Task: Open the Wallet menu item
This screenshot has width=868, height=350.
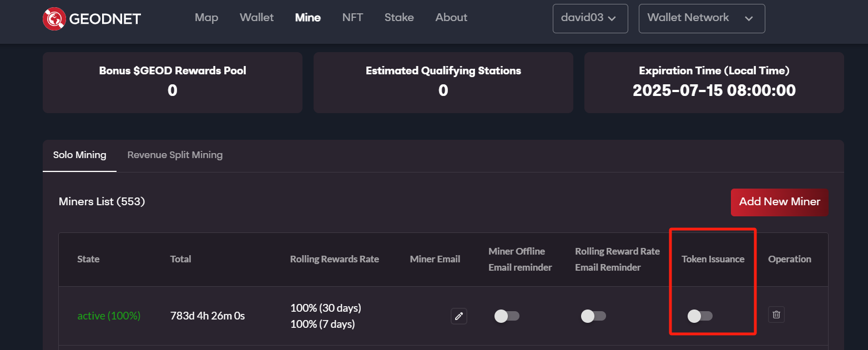Action: click(256, 18)
